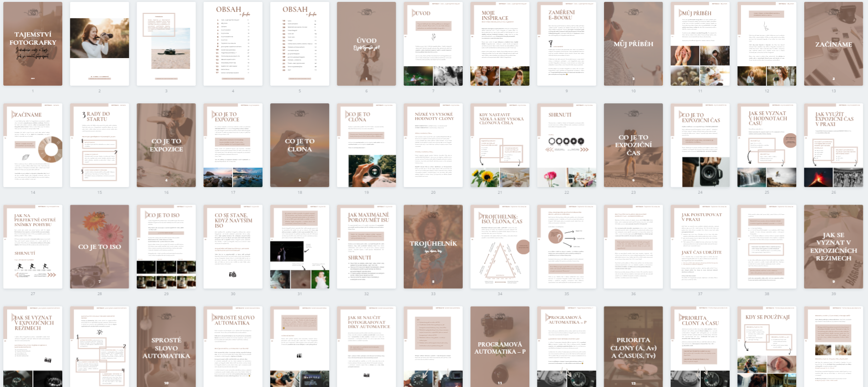The image size is (868, 387).
Task: Open page 31 with dark and baby photos
Action: pos(300,247)
